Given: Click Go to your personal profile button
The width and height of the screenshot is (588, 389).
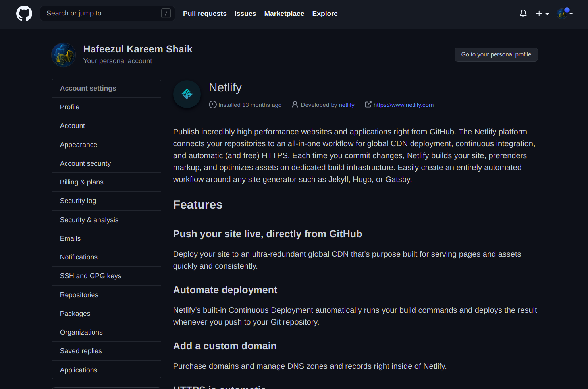Looking at the screenshot, I should pyautogui.click(x=496, y=54).
